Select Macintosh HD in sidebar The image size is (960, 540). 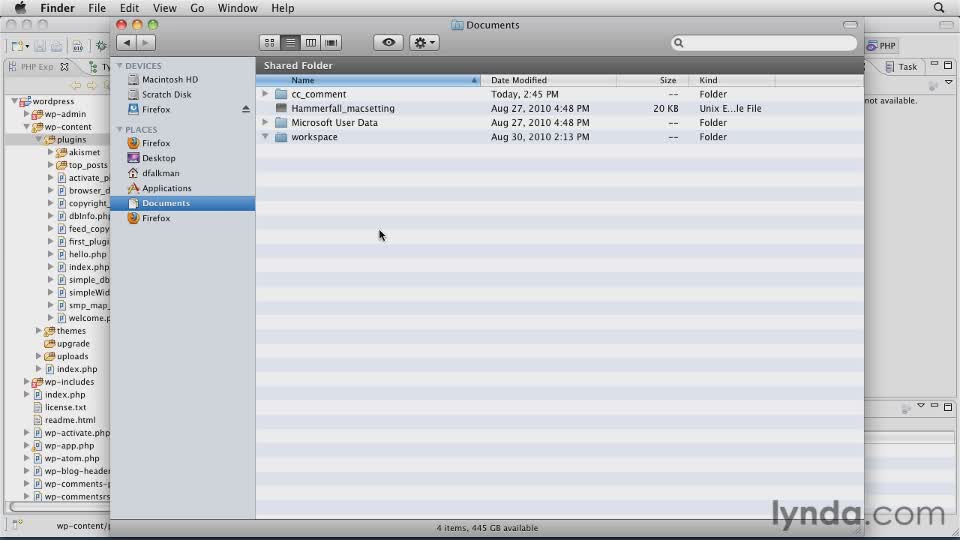(170, 80)
